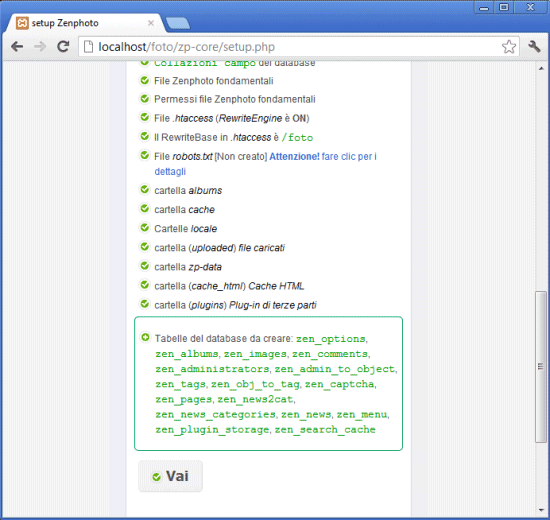Click green check beside cartella albums
550x520 pixels.
pos(145,189)
